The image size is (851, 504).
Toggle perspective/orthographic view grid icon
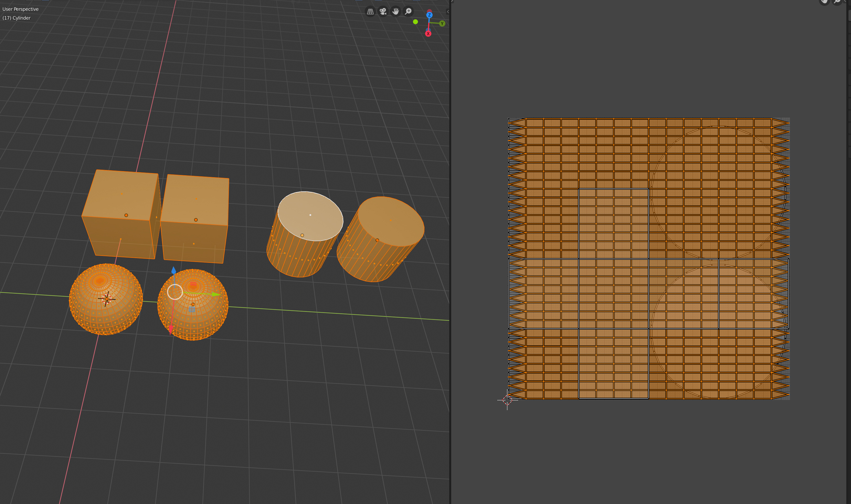[370, 12]
